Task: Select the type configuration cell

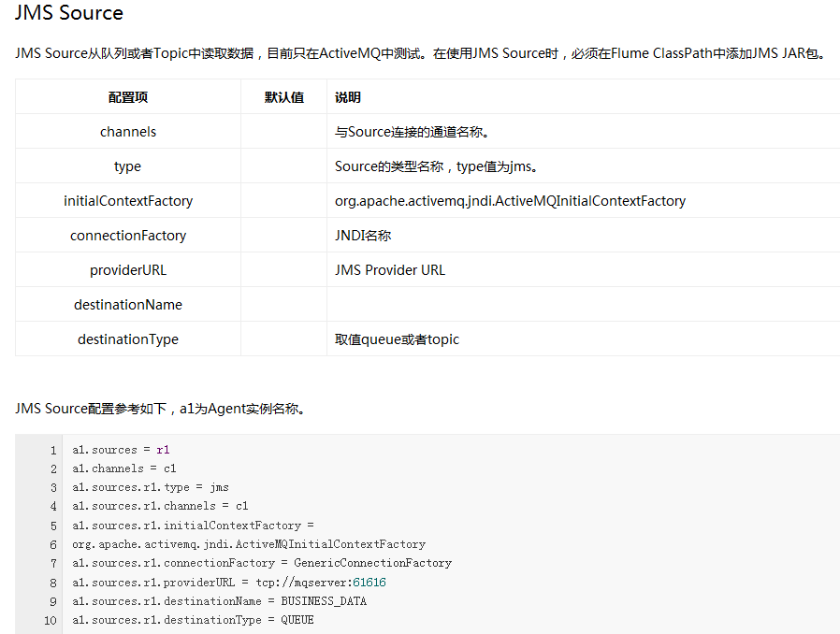Action: coord(127,166)
